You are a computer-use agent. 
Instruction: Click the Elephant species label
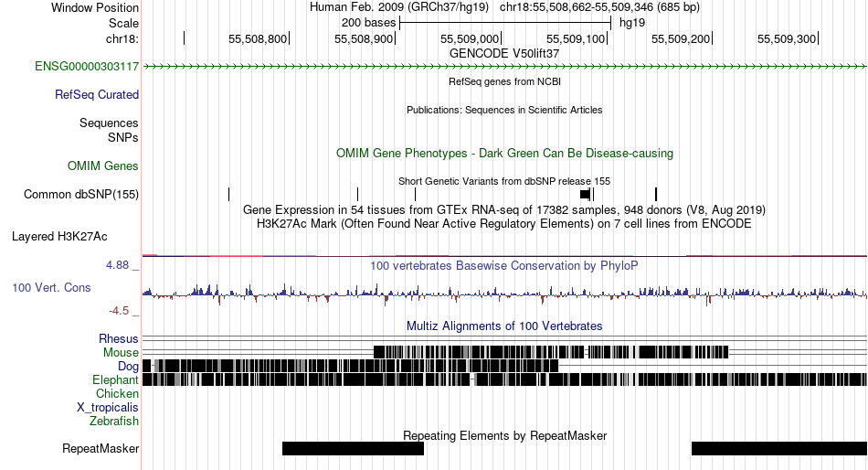(115, 380)
